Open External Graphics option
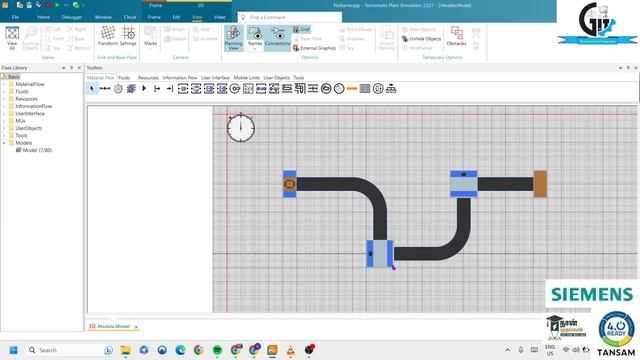 tap(314, 48)
